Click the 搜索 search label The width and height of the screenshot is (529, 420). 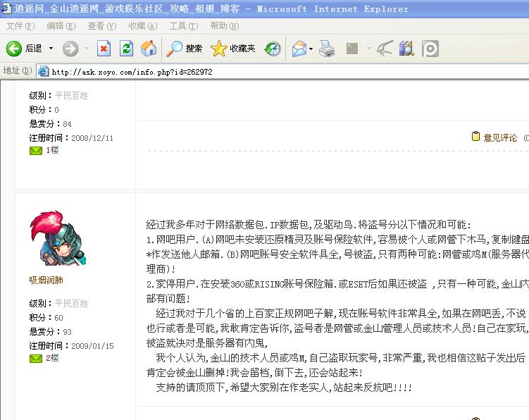click(194, 49)
